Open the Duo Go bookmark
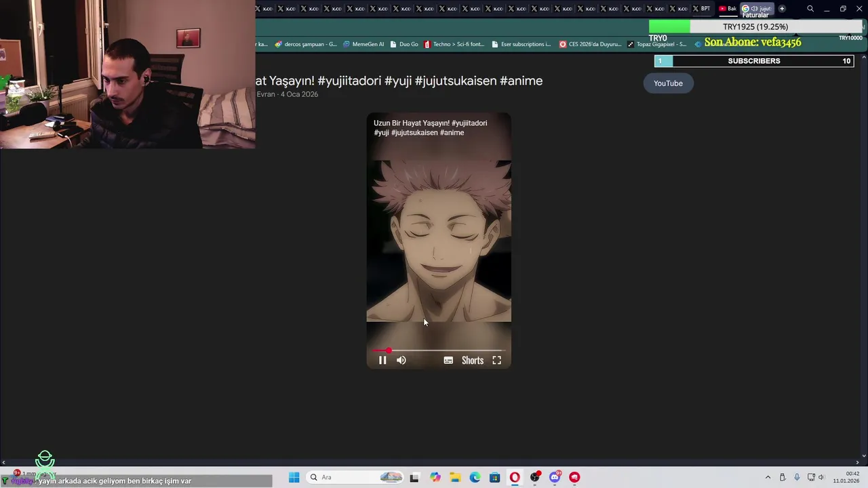 point(404,44)
